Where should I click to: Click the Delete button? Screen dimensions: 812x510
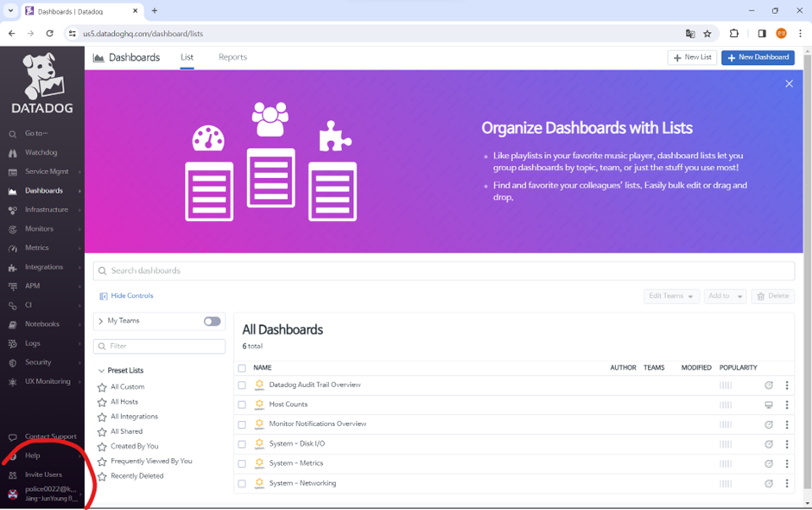click(772, 296)
